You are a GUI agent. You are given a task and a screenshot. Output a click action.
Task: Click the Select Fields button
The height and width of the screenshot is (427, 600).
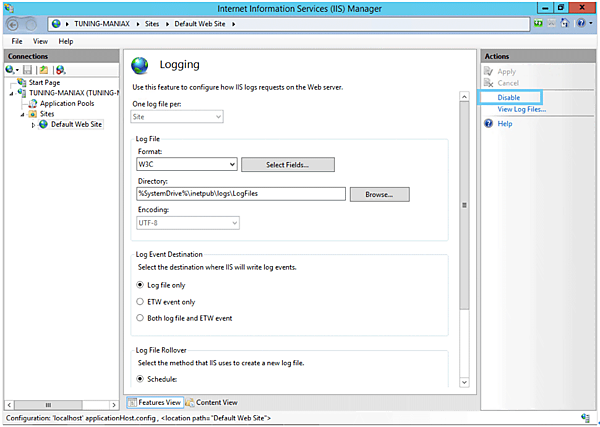pyautogui.click(x=287, y=164)
